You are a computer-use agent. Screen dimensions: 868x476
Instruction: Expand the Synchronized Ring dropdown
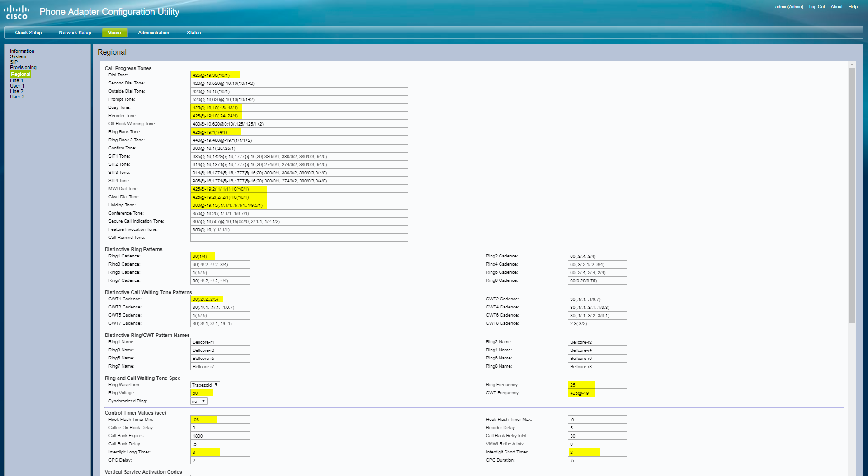pos(198,401)
